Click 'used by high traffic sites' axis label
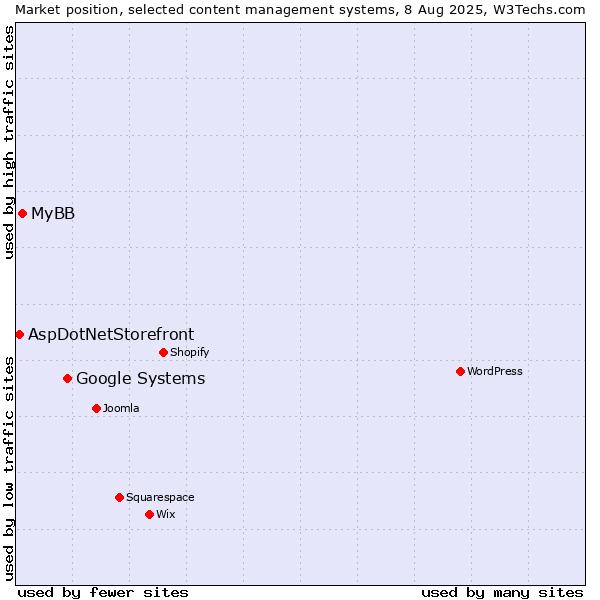Screen dimensions: 600x600 (x=9, y=142)
